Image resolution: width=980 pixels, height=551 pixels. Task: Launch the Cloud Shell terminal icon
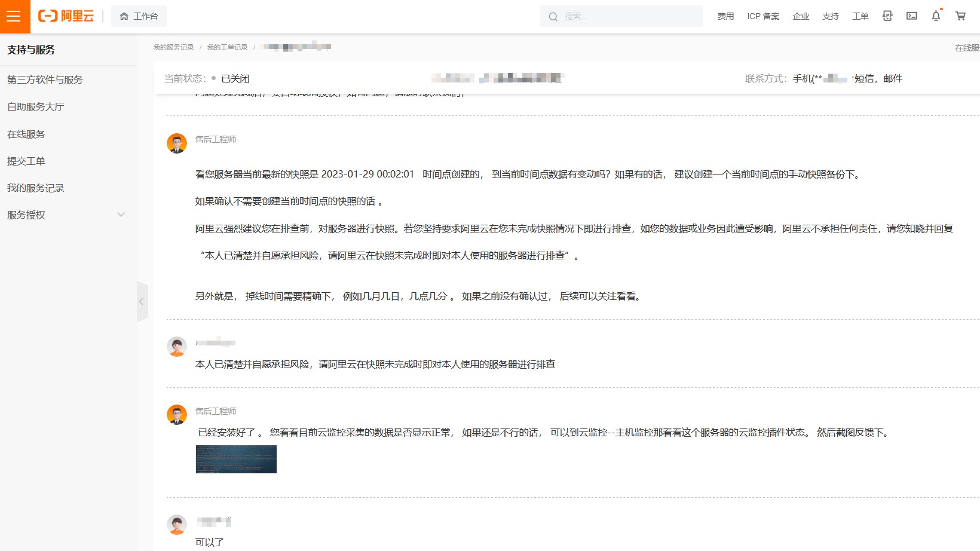pos(912,16)
